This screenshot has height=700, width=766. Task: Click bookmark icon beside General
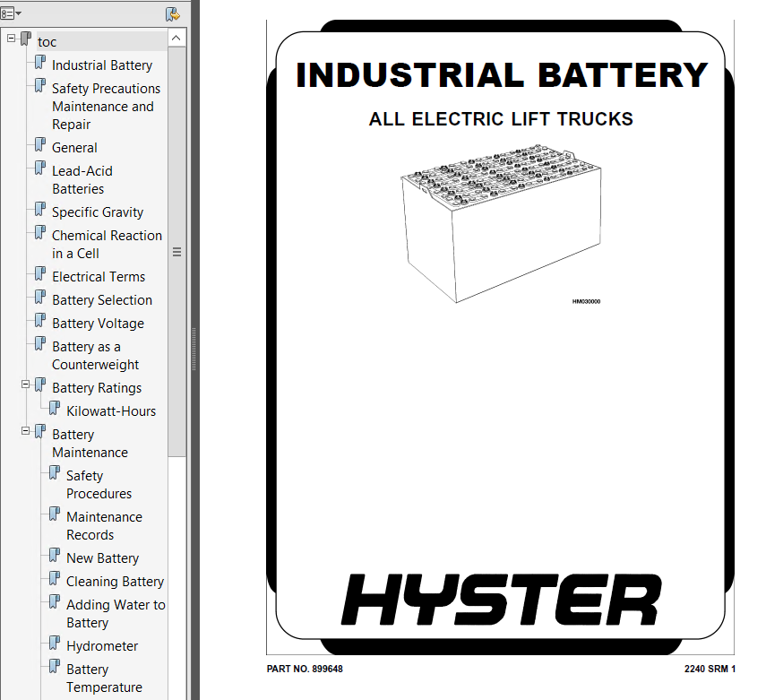point(40,145)
